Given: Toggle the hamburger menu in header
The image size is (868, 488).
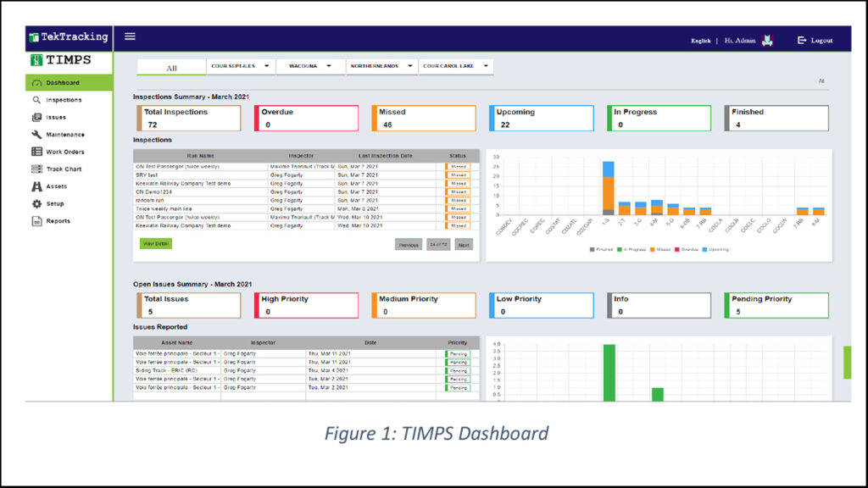Looking at the screenshot, I should (130, 36).
